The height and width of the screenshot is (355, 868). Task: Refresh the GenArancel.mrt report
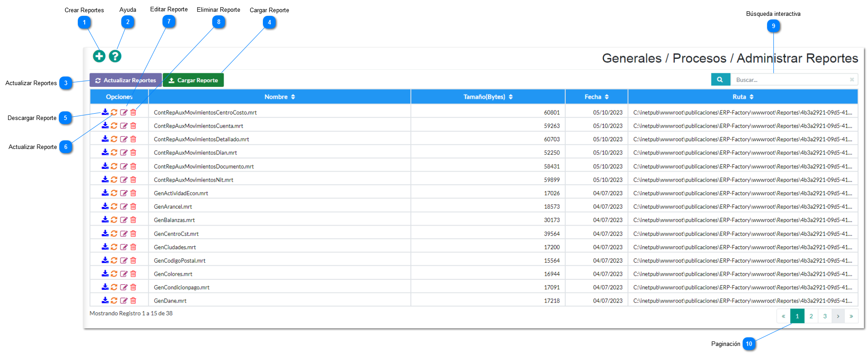(x=114, y=206)
